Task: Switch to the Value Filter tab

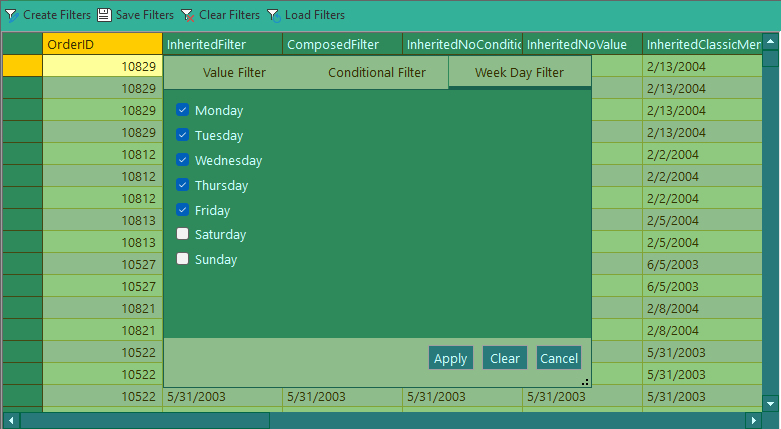Action: tap(234, 72)
